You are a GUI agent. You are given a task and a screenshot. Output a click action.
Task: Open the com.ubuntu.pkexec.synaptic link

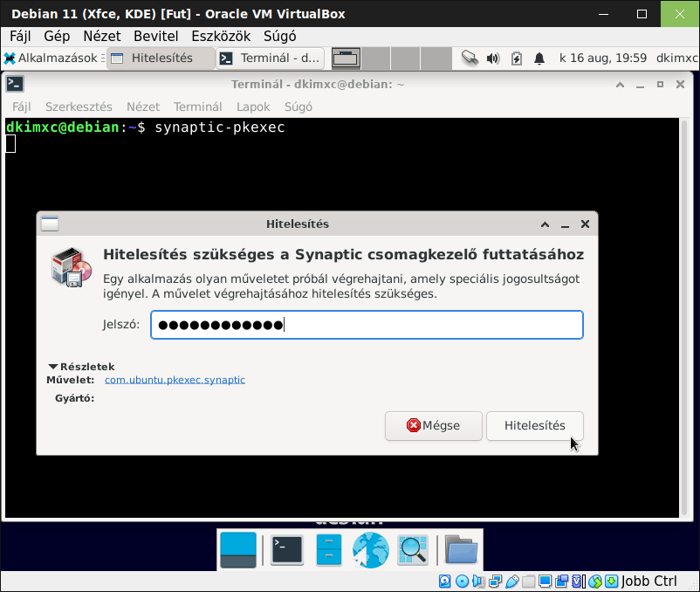point(175,380)
